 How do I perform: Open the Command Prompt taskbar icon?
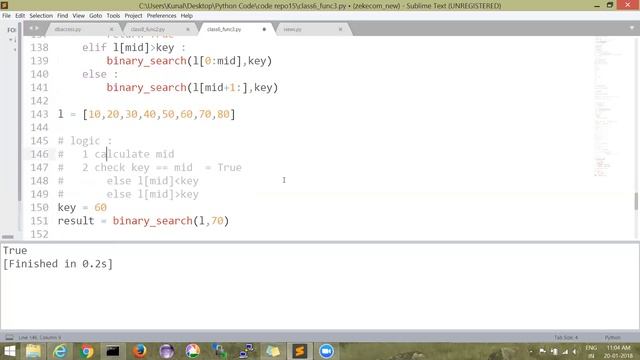(x=113, y=351)
